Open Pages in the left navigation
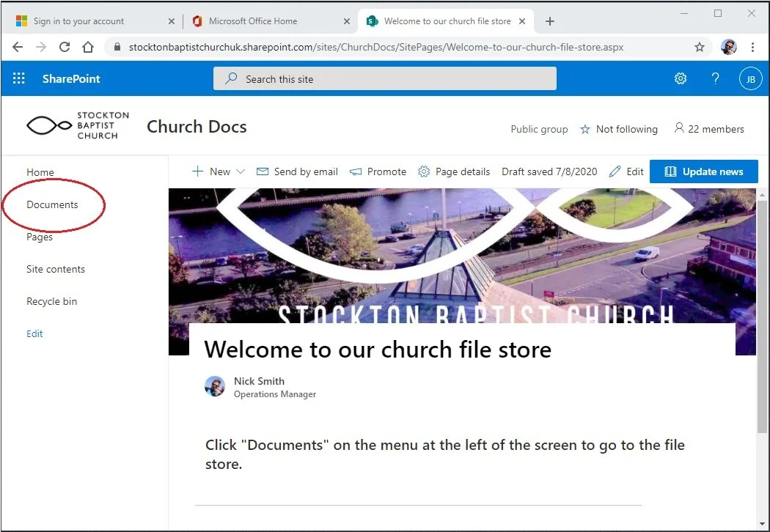This screenshot has height=532, width=770. (x=40, y=237)
